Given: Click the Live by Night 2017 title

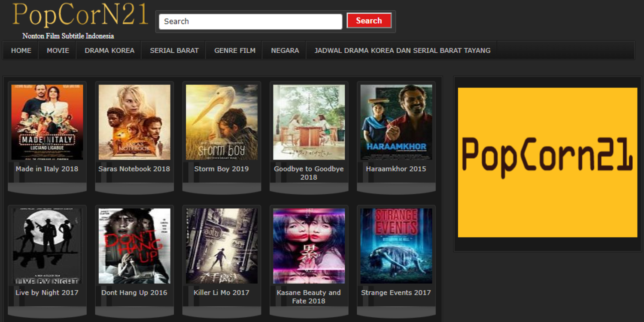Looking at the screenshot, I should (x=47, y=293).
